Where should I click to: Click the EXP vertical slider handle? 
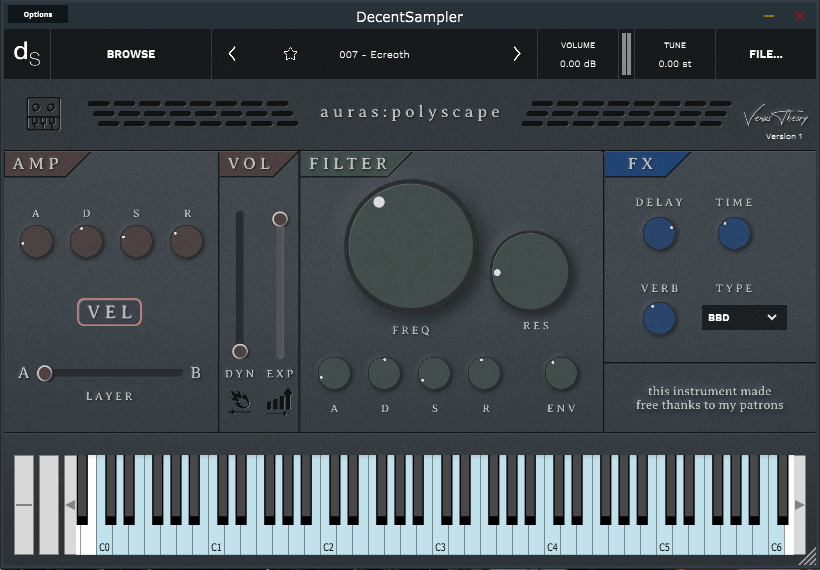pyautogui.click(x=280, y=219)
